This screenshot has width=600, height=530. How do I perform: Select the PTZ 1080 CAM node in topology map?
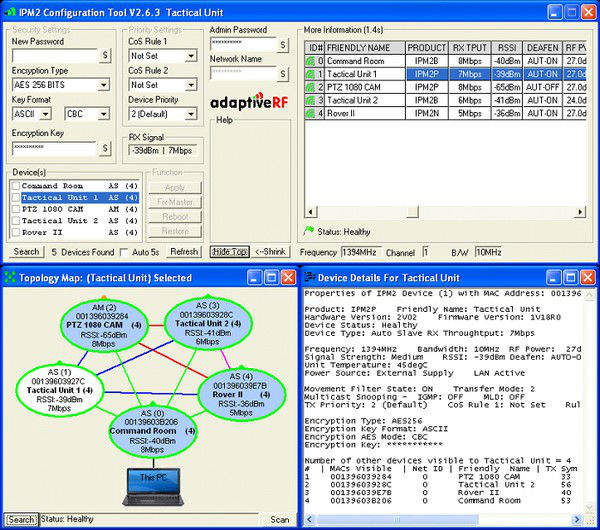click(103, 325)
